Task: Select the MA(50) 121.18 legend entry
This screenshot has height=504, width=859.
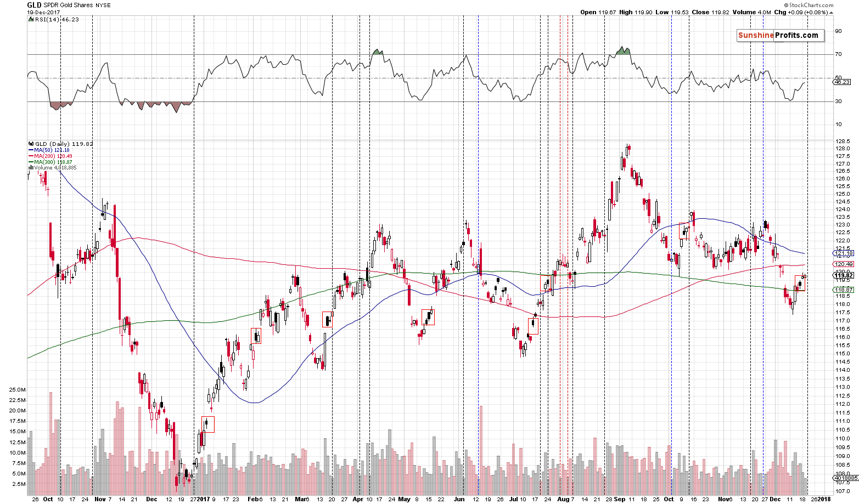Action: (48, 150)
